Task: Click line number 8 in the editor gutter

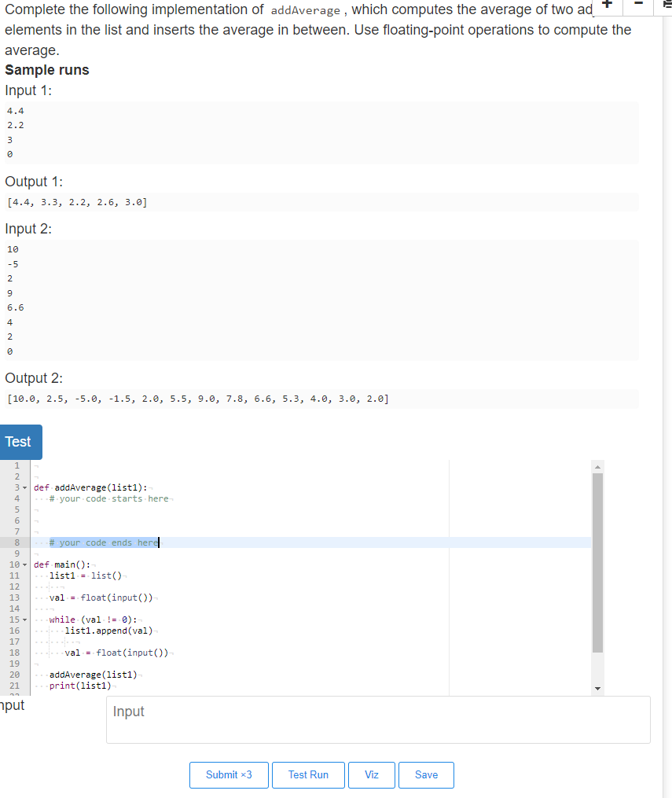Action: [x=17, y=542]
